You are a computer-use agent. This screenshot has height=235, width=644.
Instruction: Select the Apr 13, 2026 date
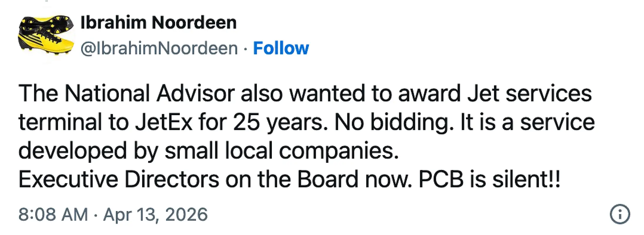tap(155, 214)
